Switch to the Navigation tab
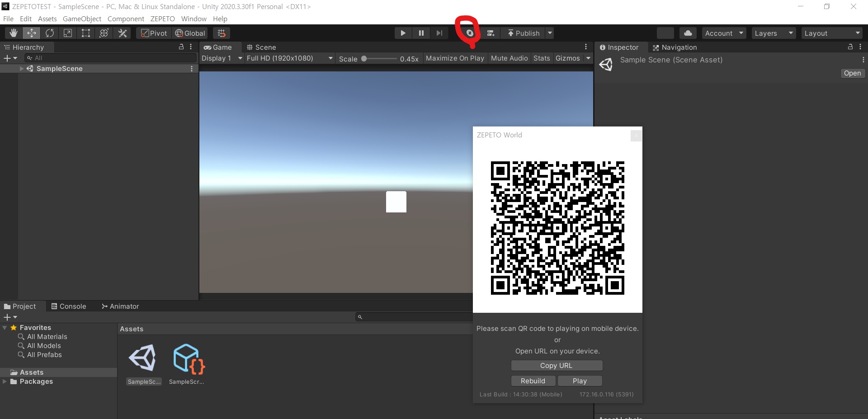The height and width of the screenshot is (419, 868). (675, 47)
